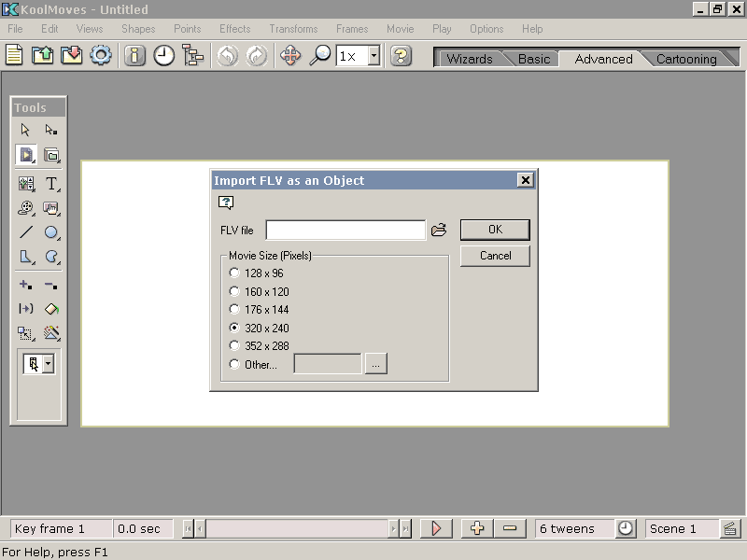Click the magnifying glass zoom icon

320,56
